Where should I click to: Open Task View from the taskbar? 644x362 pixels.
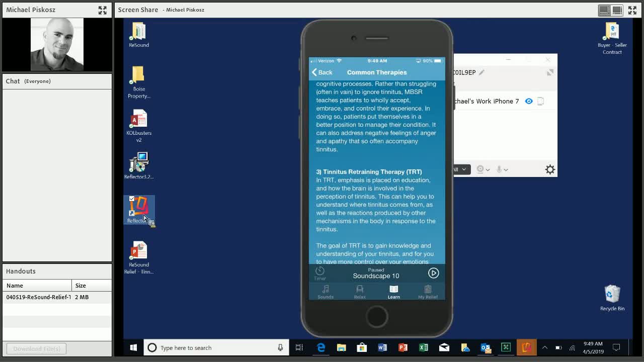point(299,347)
